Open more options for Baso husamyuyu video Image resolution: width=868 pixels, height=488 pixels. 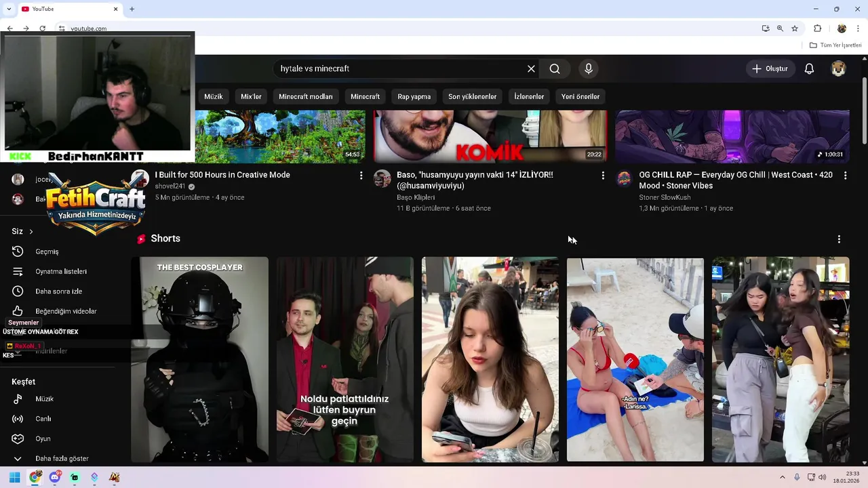[x=603, y=176]
